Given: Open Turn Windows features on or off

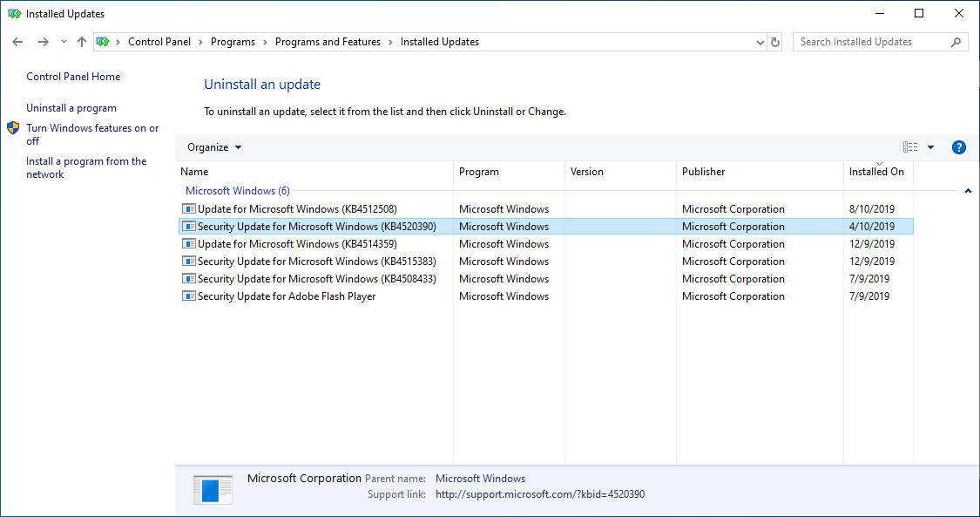Looking at the screenshot, I should tap(92, 134).
